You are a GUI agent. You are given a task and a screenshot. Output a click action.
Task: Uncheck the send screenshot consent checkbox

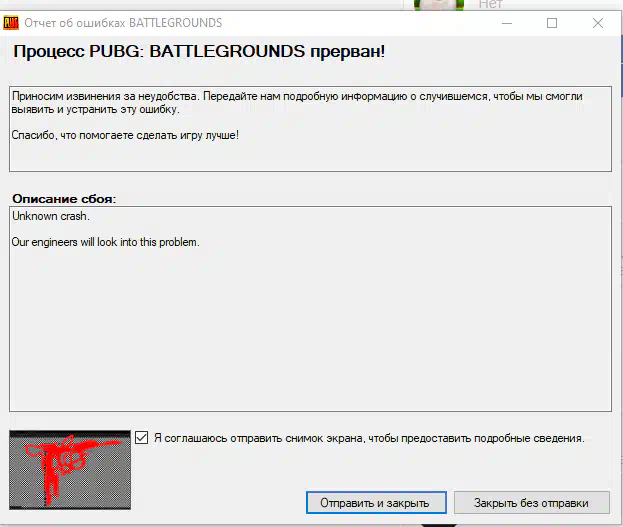tap(142, 438)
